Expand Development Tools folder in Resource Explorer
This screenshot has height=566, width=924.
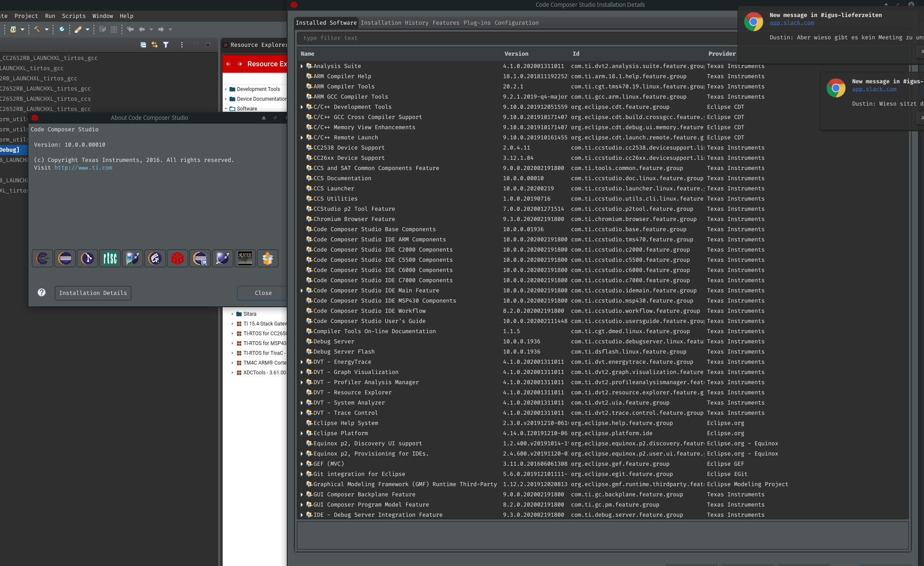(x=226, y=89)
